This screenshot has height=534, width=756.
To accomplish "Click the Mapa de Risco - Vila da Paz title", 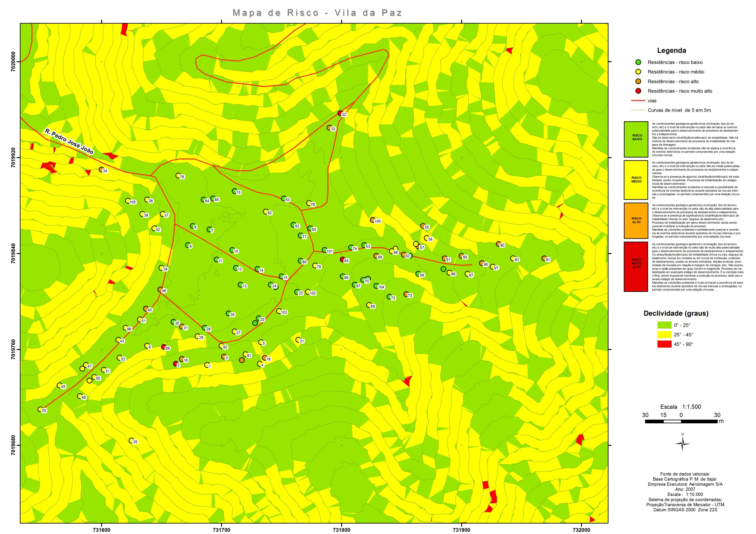I will pos(317,13).
